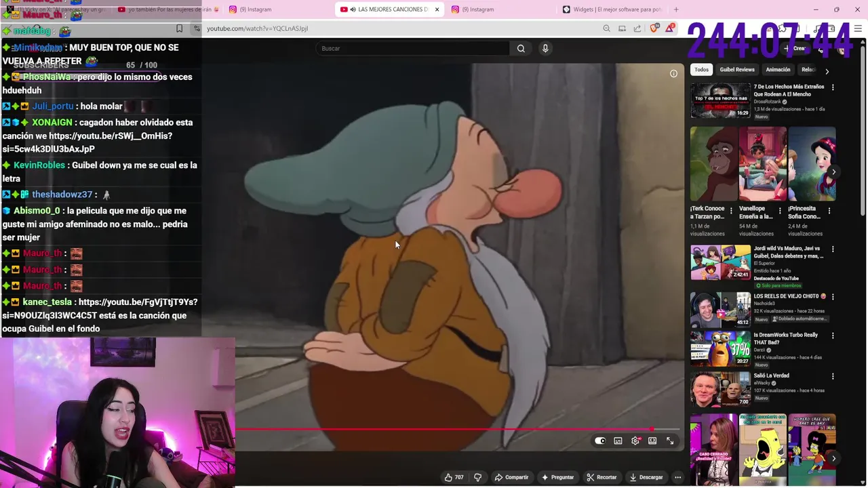Screen dimensions: 868x488
Task: Click the Recortar clip button
Action: pos(601,477)
